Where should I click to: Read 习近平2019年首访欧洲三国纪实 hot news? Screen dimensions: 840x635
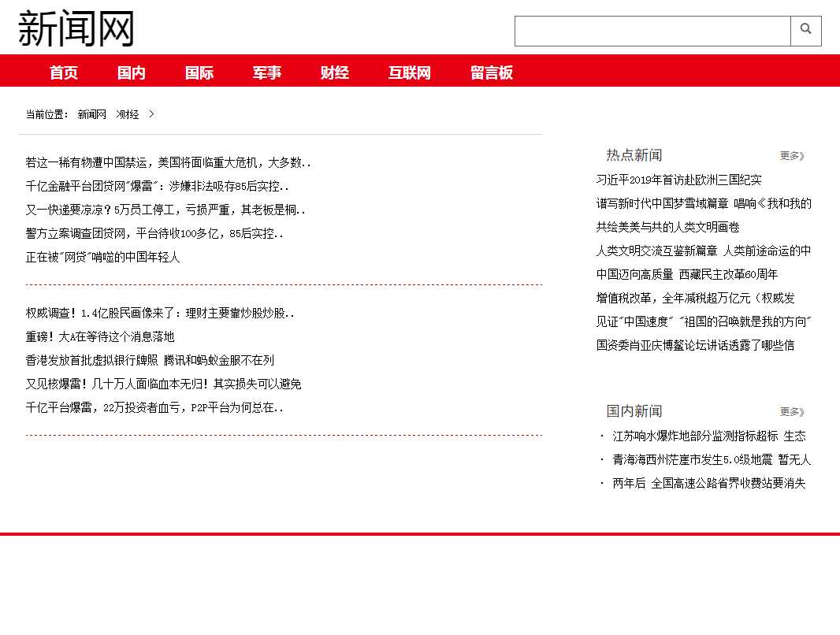click(678, 180)
